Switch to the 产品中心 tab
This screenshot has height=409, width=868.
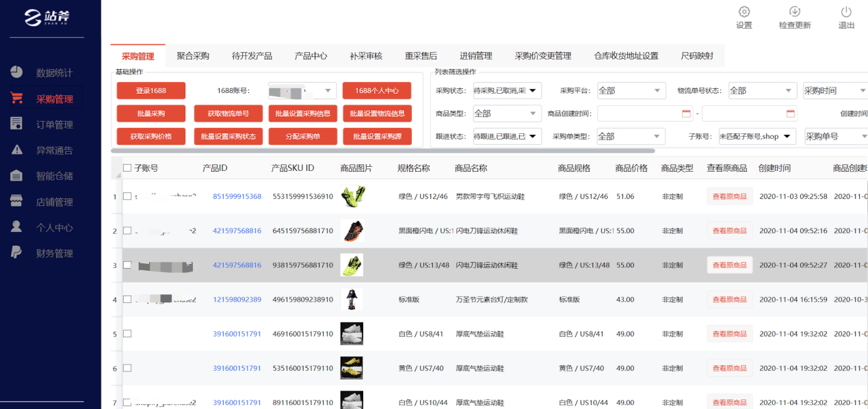click(x=311, y=56)
